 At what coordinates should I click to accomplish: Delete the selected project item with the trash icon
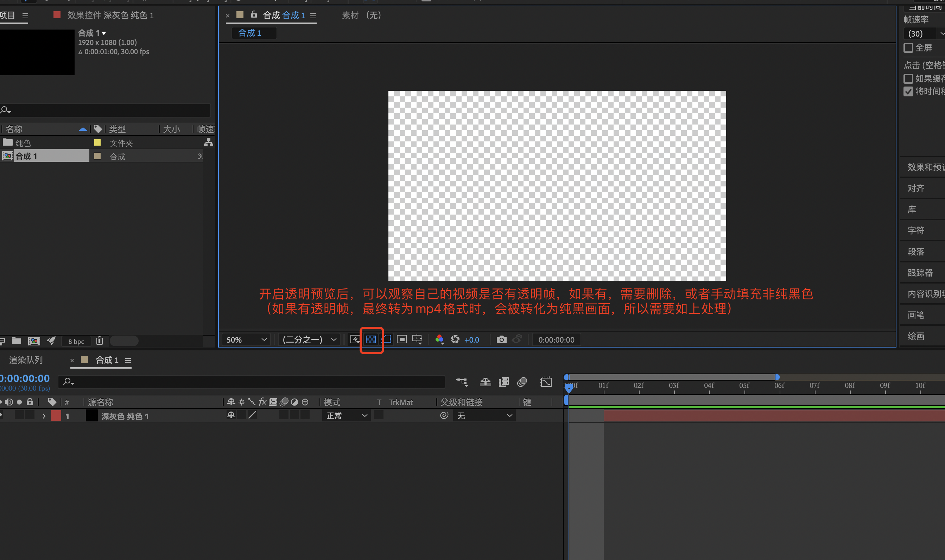tap(99, 341)
